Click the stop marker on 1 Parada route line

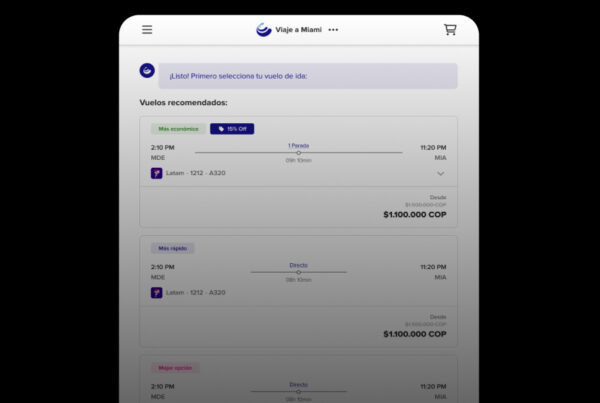pyautogui.click(x=298, y=153)
